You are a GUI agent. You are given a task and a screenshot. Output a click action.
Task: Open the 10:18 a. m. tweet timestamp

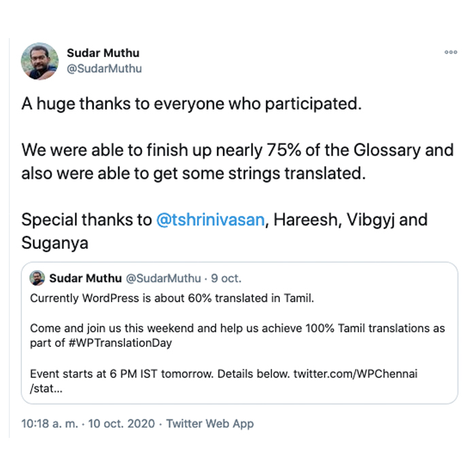pyautogui.click(x=50, y=424)
